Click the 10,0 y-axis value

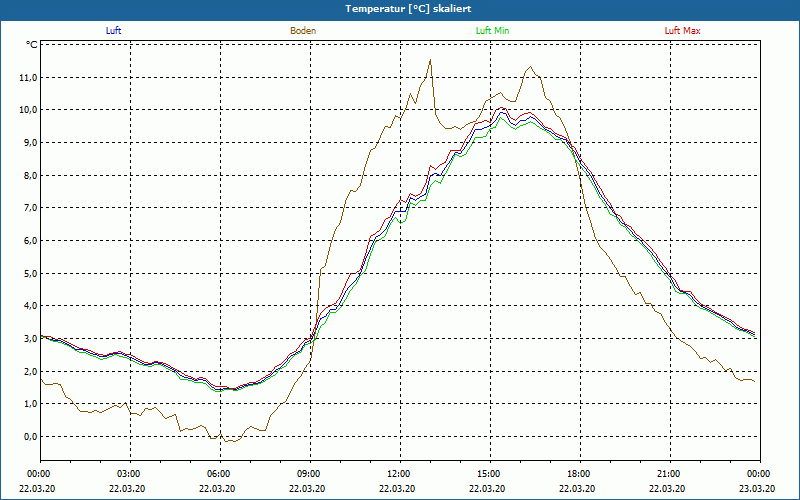click(x=29, y=110)
